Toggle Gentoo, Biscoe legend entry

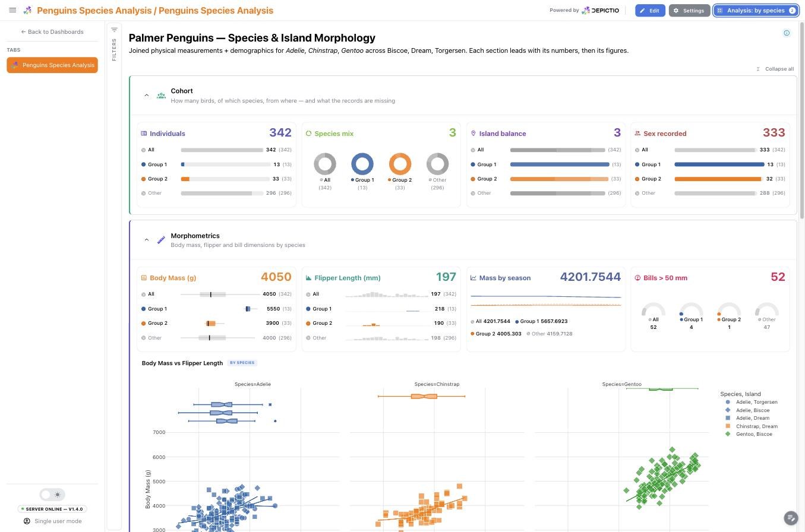pos(749,434)
